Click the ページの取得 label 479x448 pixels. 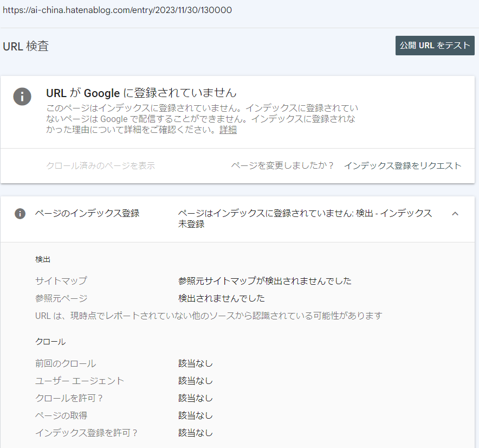pos(61,415)
